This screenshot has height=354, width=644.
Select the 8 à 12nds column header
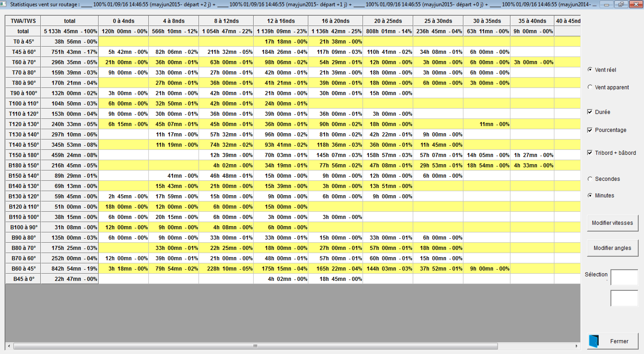[x=226, y=21]
